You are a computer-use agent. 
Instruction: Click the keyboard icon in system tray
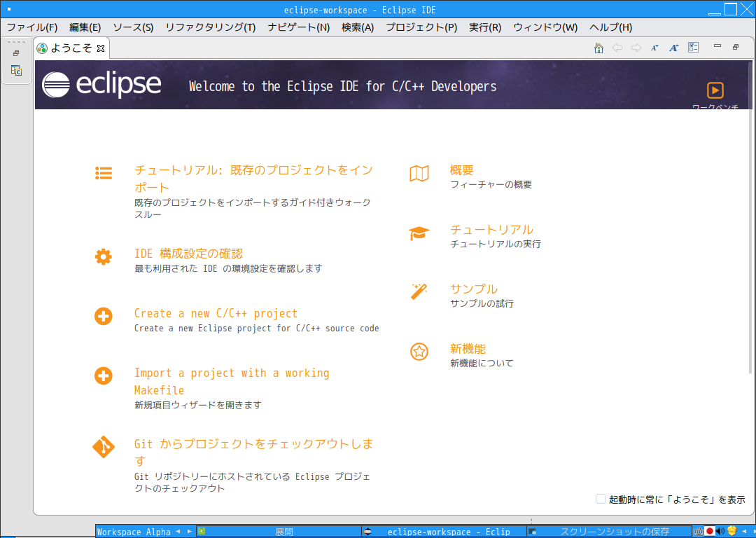(698, 531)
